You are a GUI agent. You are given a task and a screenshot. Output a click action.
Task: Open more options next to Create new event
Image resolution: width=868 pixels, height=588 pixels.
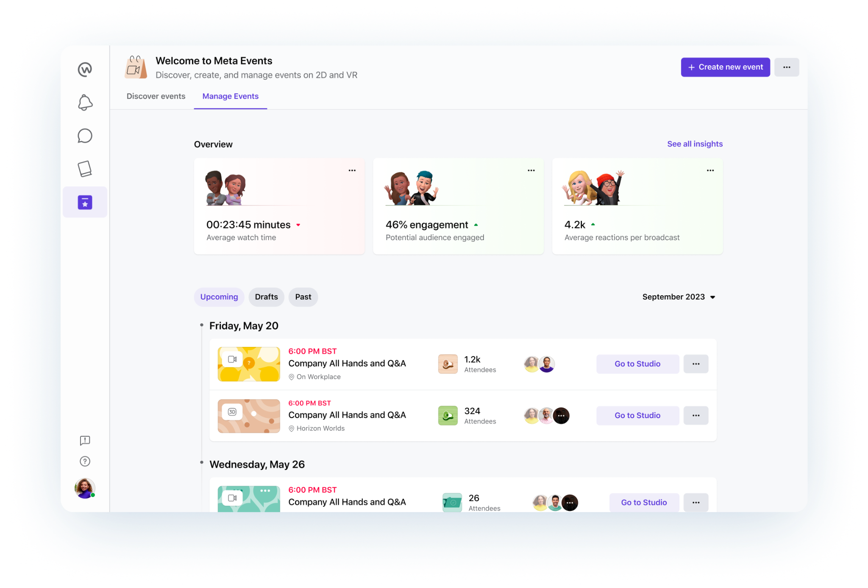pyautogui.click(x=787, y=67)
